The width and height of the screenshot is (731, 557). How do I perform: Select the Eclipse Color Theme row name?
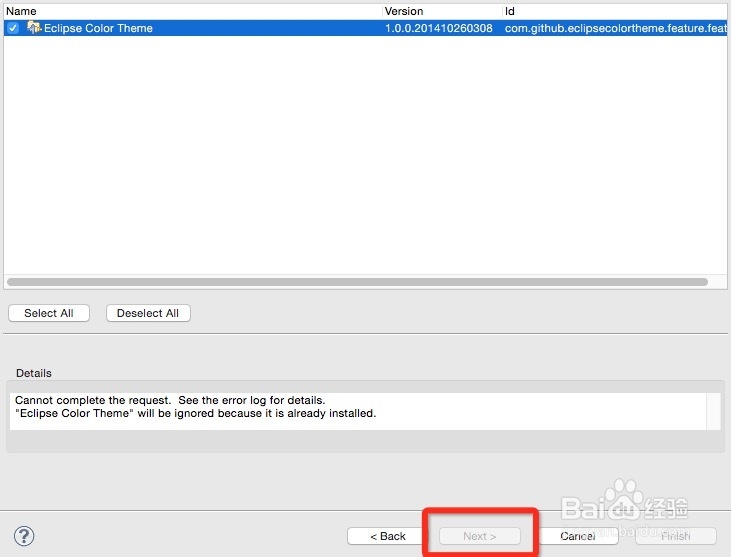(98, 28)
